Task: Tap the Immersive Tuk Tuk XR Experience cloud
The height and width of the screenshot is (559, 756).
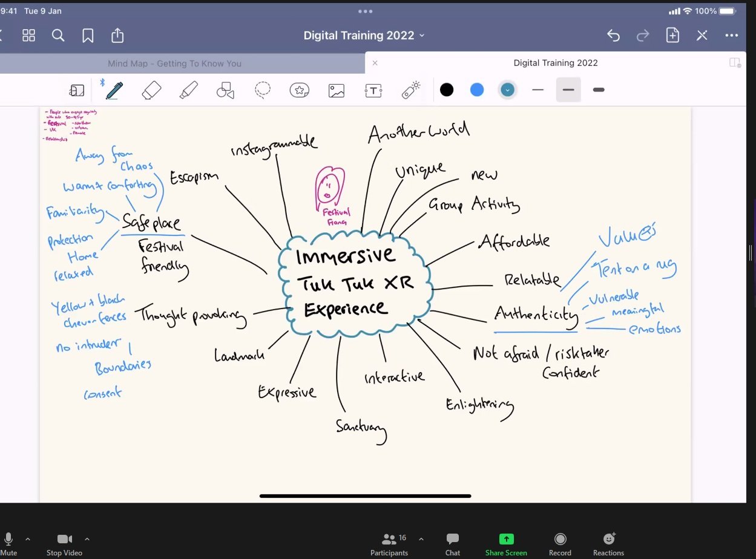Action: (x=355, y=284)
